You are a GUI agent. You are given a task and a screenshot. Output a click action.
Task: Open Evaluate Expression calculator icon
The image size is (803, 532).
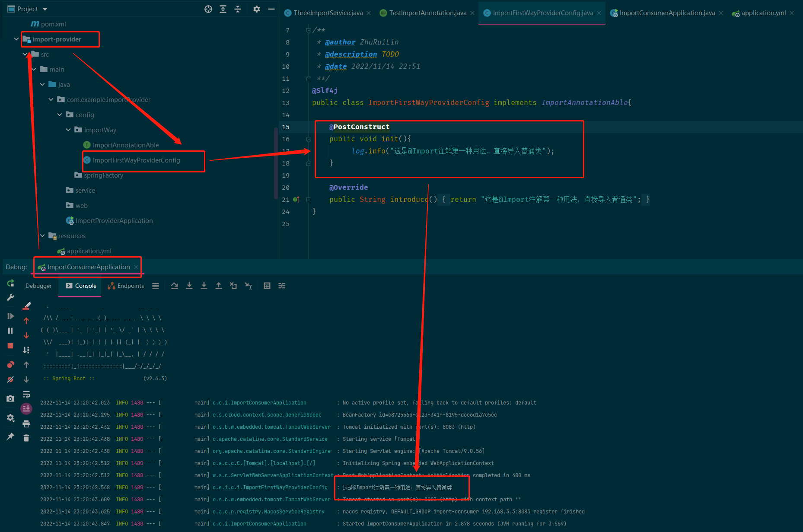(267, 286)
